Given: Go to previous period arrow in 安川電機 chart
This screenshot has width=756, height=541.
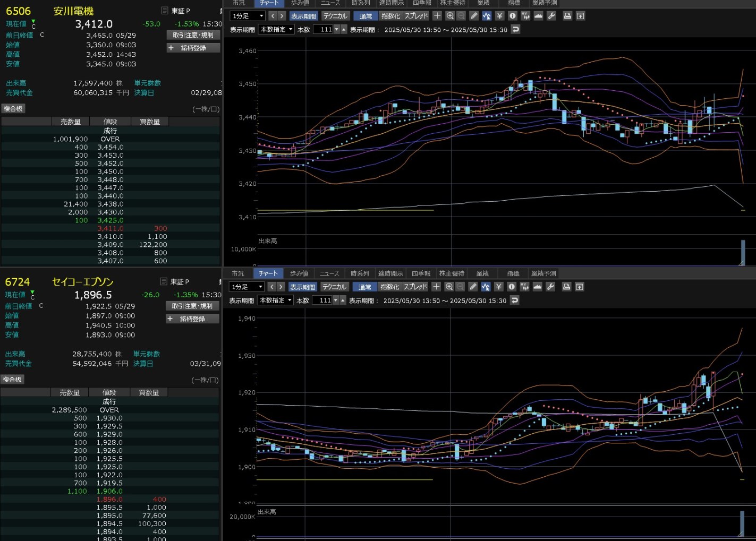Looking at the screenshot, I should click(x=273, y=16).
